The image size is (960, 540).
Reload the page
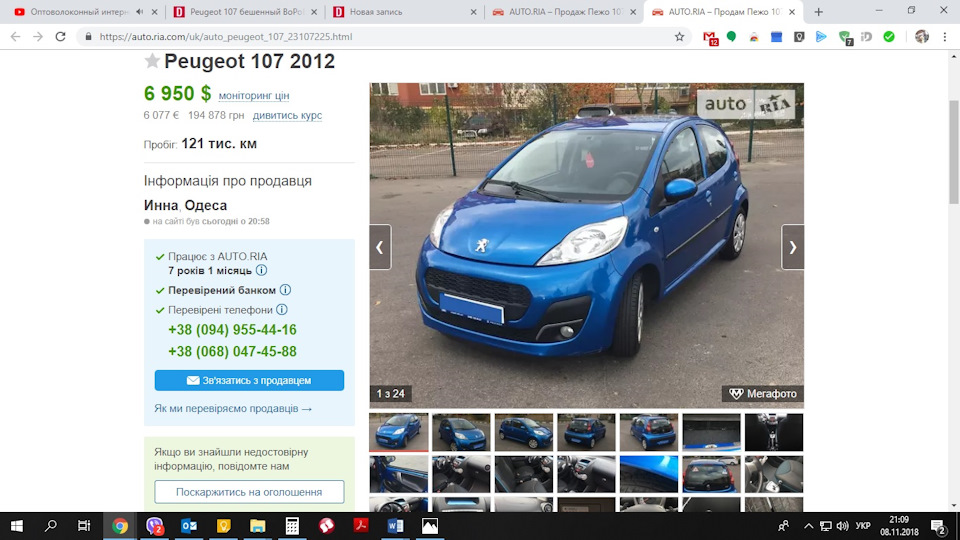point(60,37)
